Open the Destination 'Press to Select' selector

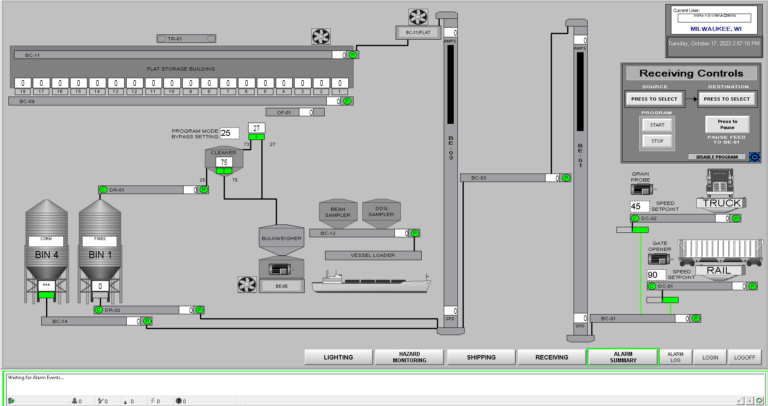725,99
